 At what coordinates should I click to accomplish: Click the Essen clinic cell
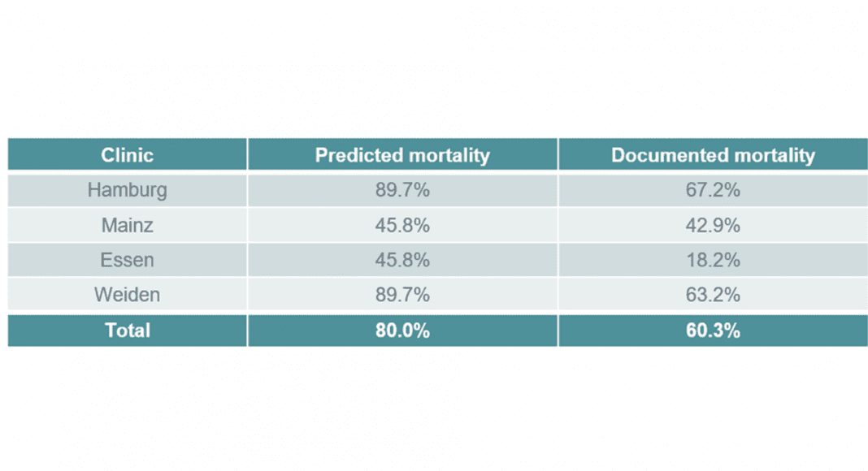coord(128,260)
